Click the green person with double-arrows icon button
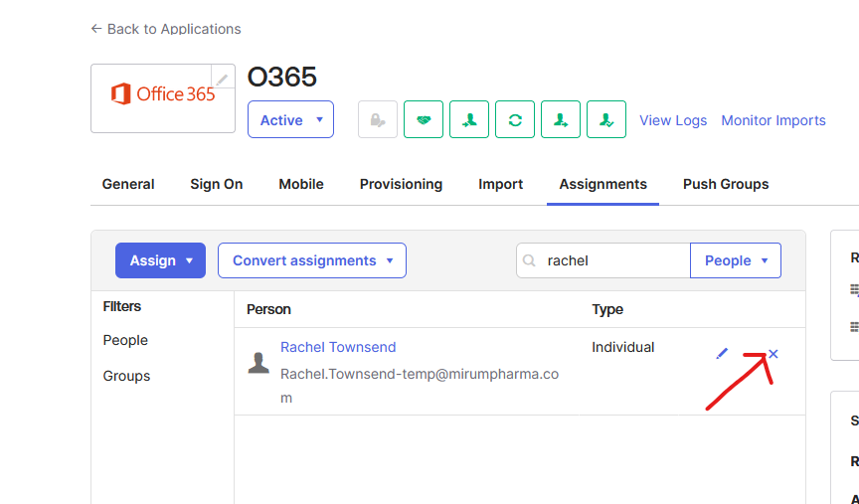The width and height of the screenshot is (859, 504). [x=469, y=119]
